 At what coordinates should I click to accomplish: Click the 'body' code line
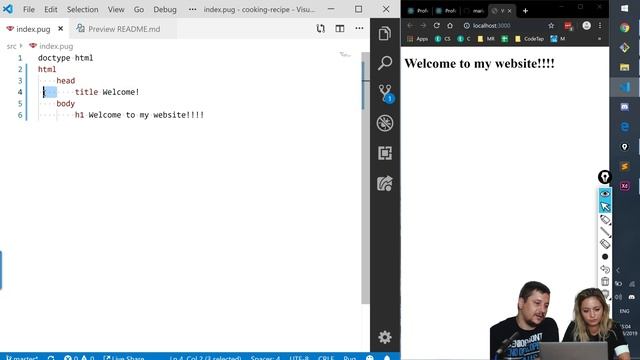coord(65,104)
